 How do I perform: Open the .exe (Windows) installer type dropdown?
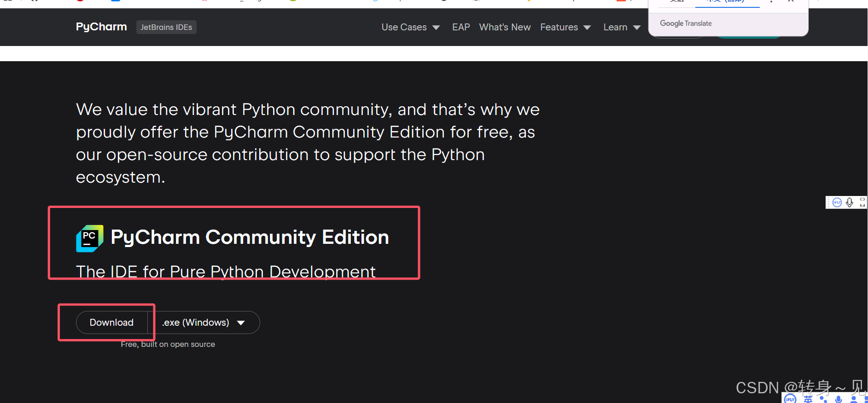pyautogui.click(x=204, y=322)
